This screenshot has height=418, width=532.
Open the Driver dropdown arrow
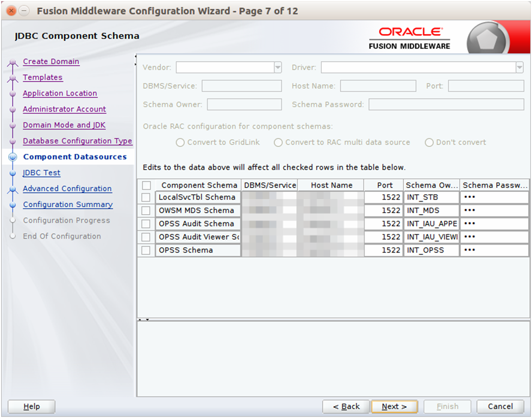point(520,67)
